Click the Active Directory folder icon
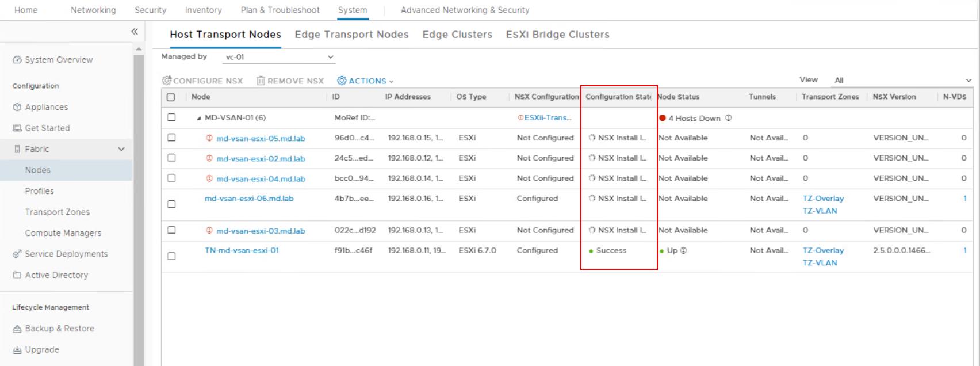The height and width of the screenshot is (366, 980). pyautogui.click(x=17, y=275)
